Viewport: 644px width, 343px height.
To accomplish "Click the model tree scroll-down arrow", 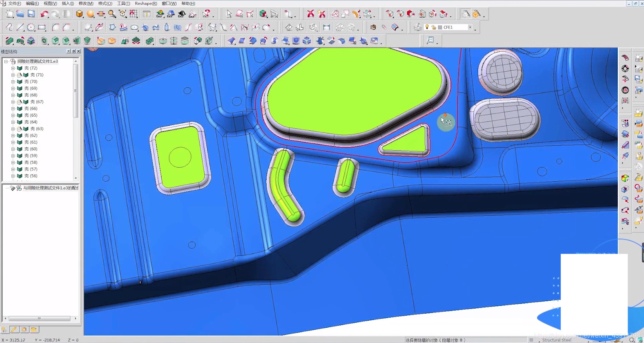I will click(76, 178).
